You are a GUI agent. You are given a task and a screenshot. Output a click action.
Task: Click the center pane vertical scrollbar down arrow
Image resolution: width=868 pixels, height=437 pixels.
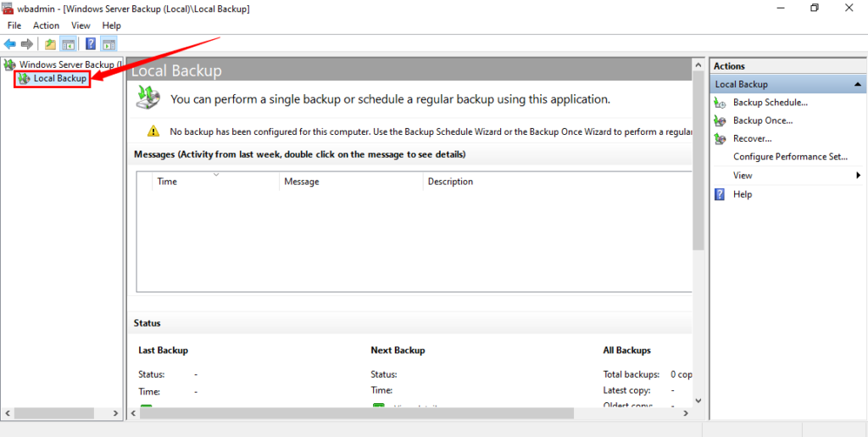(698, 400)
